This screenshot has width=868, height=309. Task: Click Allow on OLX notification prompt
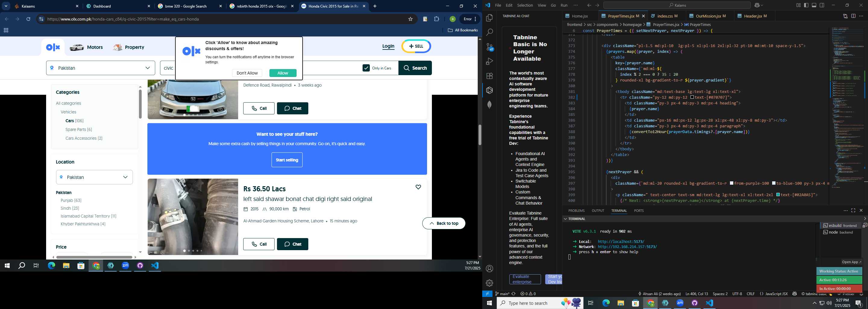point(283,73)
